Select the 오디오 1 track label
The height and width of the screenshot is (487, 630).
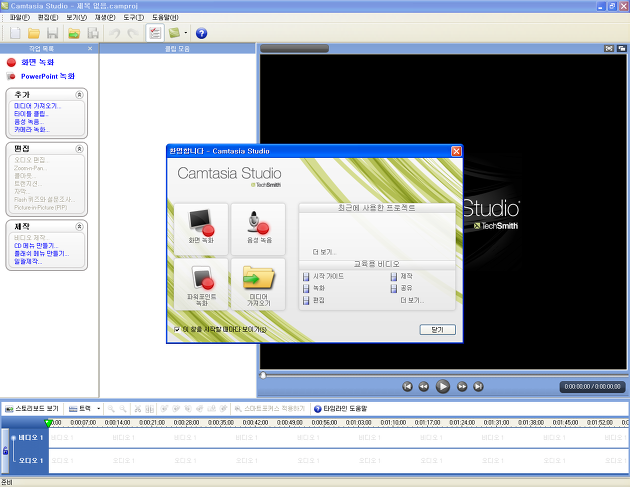(x=31, y=460)
